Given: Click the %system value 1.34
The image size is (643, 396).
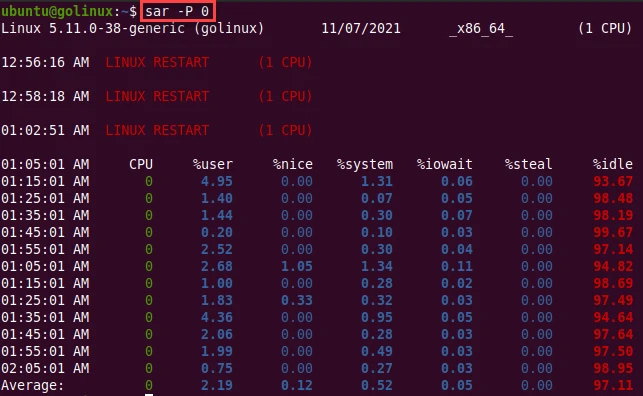Looking at the screenshot, I should click(x=376, y=266).
